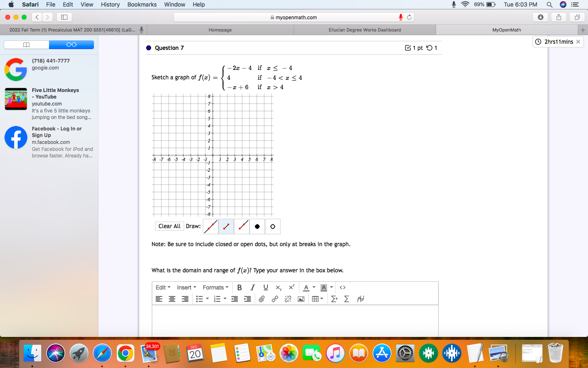Open the Bookmarks menu
The image size is (588, 368).
coord(142,4)
